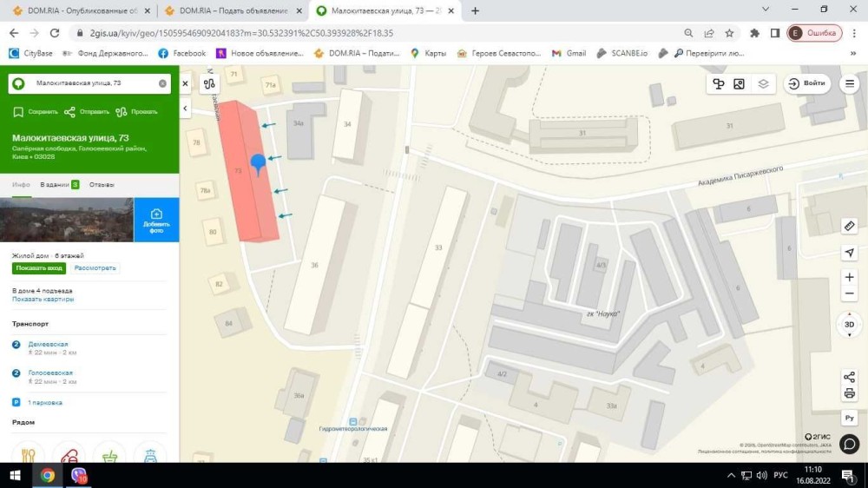The height and width of the screenshot is (488, 868).
Task: Clear the search field with X
Action: coord(162,83)
